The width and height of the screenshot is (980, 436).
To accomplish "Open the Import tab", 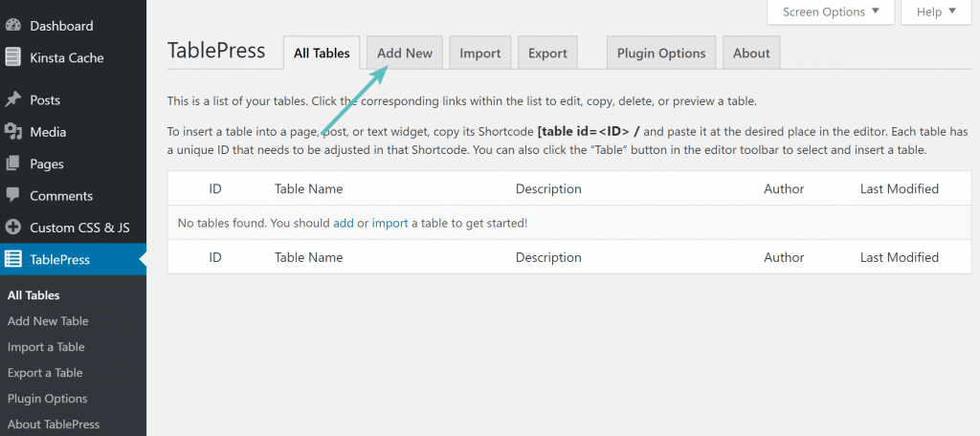I will click(479, 53).
